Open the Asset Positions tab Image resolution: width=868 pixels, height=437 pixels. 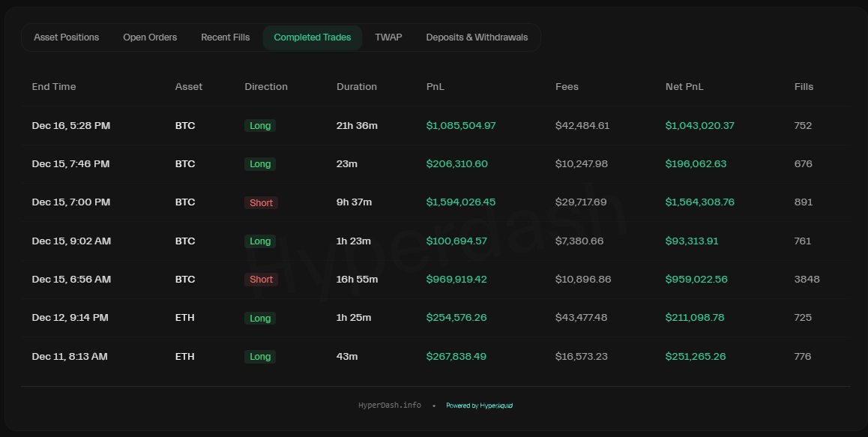point(66,37)
